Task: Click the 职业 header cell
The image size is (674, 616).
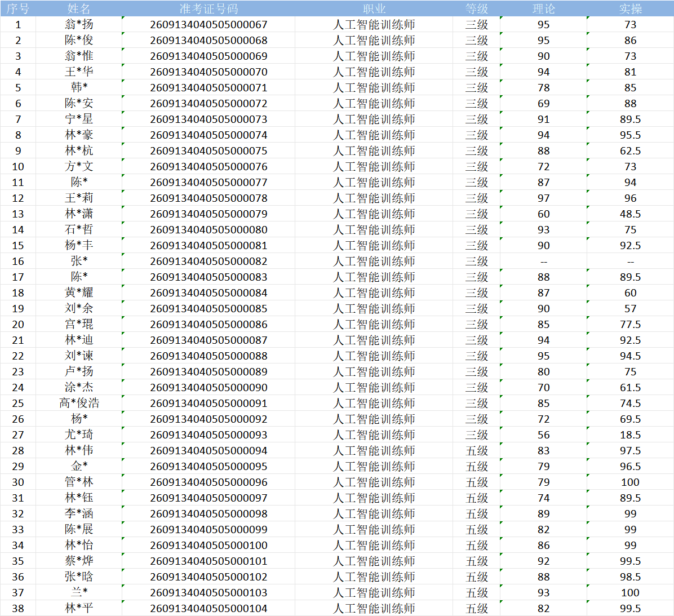Action: [374, 8]
